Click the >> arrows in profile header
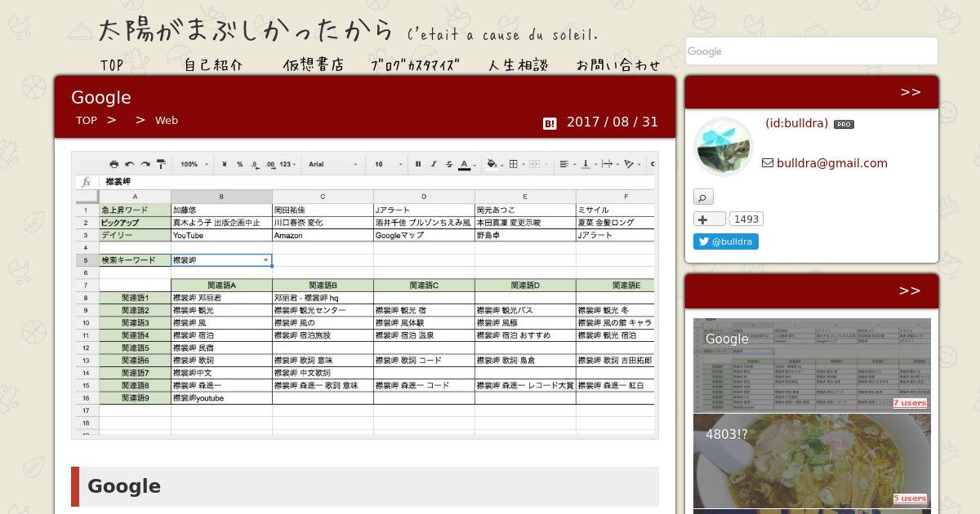Screen dimensions: 980x514 pos(911,92)
